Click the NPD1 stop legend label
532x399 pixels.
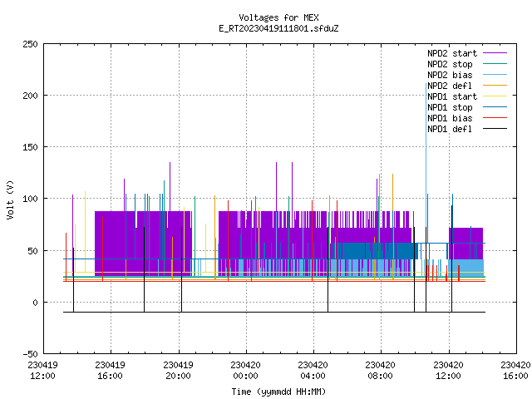pos(450,107)
